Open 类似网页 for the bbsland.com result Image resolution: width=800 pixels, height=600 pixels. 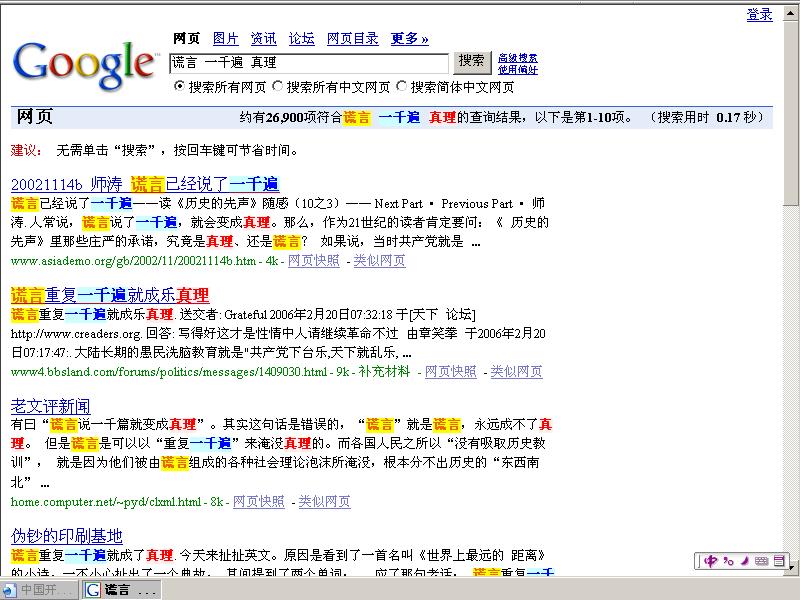(x=516, y=371)
